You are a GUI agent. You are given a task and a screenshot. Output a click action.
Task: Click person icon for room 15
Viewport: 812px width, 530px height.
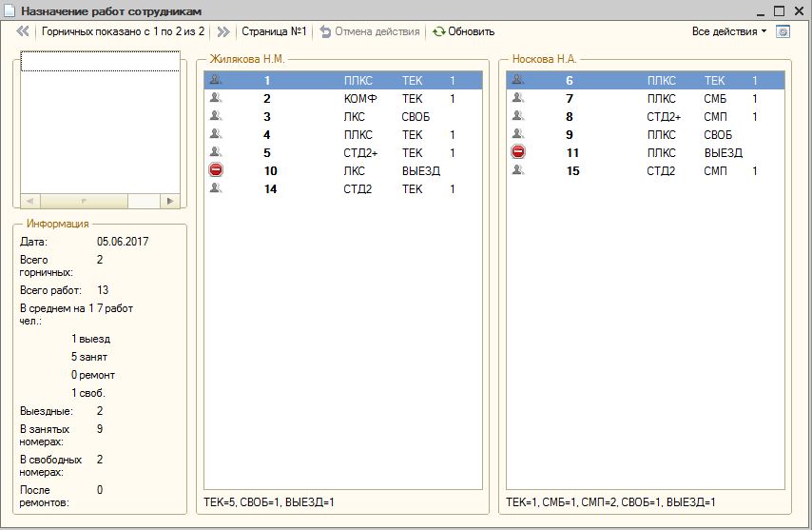(x=518, y=170)
